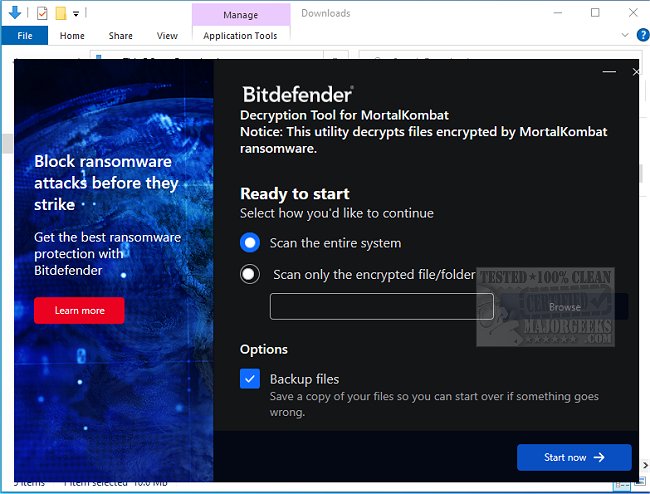
Task: Click the Properties checkmark icon in Explorer quick access toolbar
Action: [x=42, y=13]
